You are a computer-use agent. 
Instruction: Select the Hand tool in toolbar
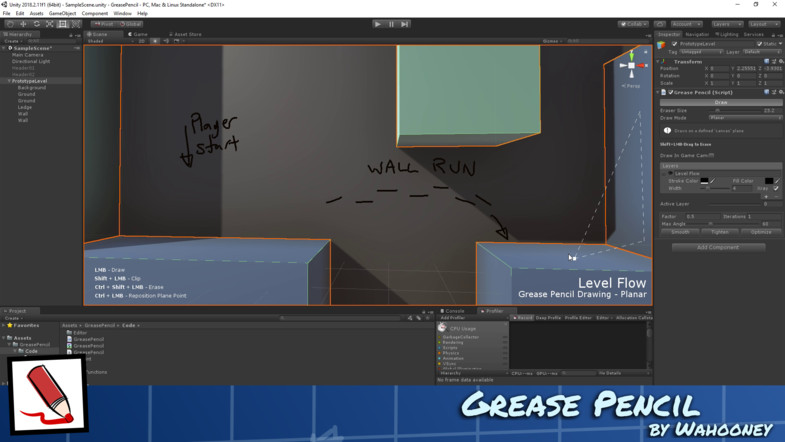10,24
